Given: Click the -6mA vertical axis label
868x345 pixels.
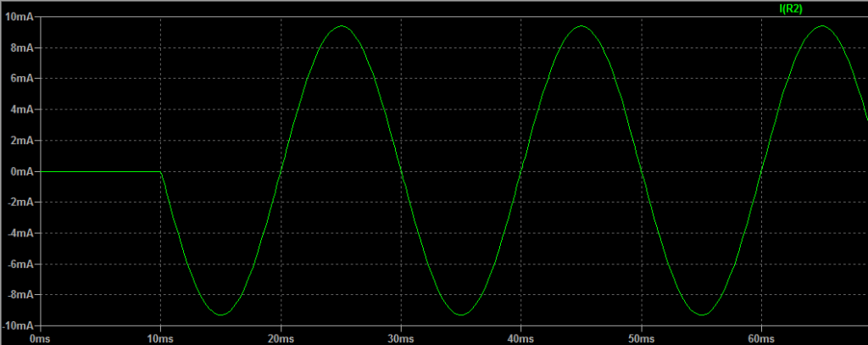Looking at the screenshot, I should [19, 264].
